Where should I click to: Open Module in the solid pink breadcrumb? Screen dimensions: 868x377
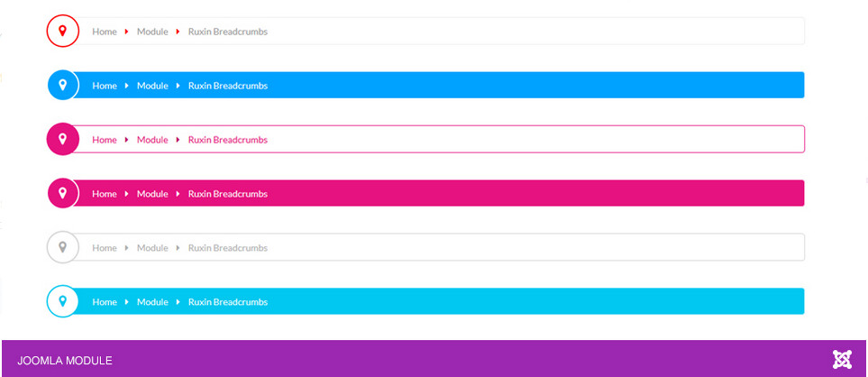tap(152, 194)
